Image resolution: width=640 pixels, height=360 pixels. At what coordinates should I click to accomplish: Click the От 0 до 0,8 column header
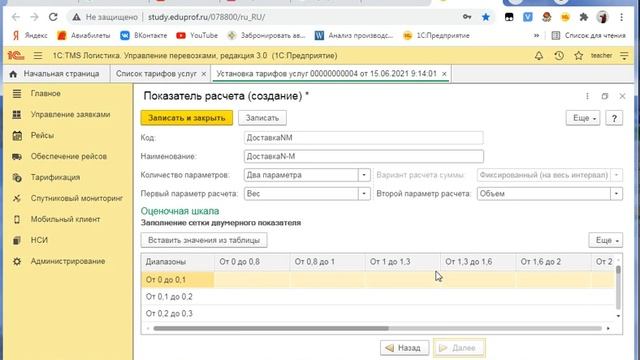point(252,262)
